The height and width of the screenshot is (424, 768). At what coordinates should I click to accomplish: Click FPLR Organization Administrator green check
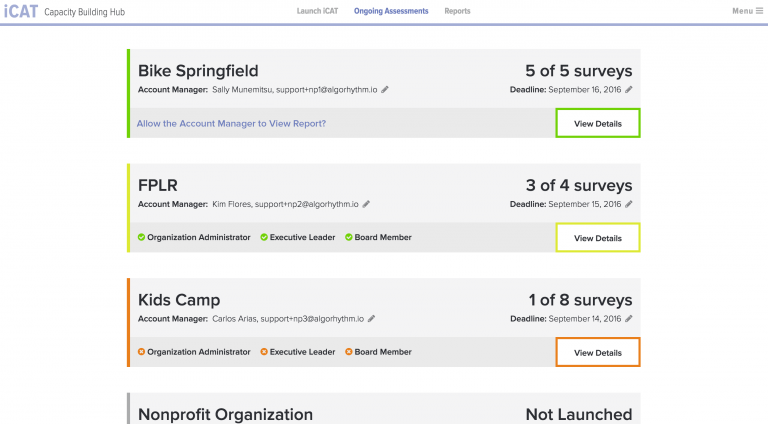[x=142, y=238]
